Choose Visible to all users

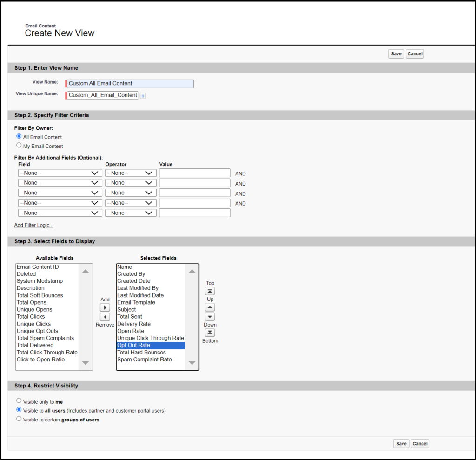[x=19, y=410]
